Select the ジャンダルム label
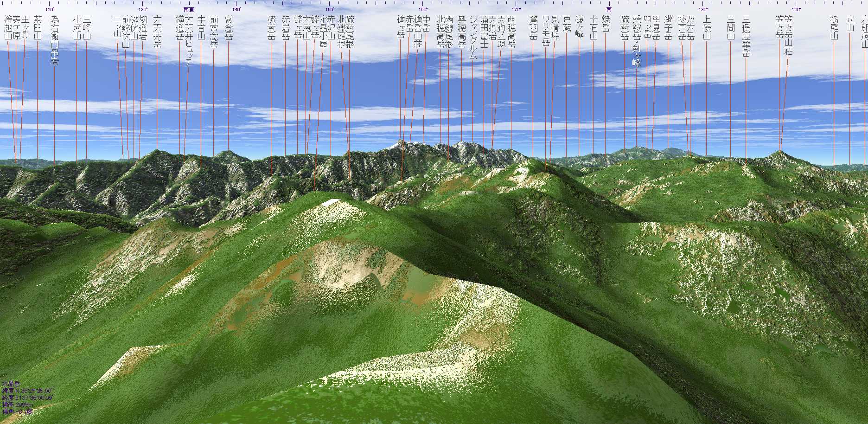The height and width of the screenshot is (424, 868). point(473,37)
